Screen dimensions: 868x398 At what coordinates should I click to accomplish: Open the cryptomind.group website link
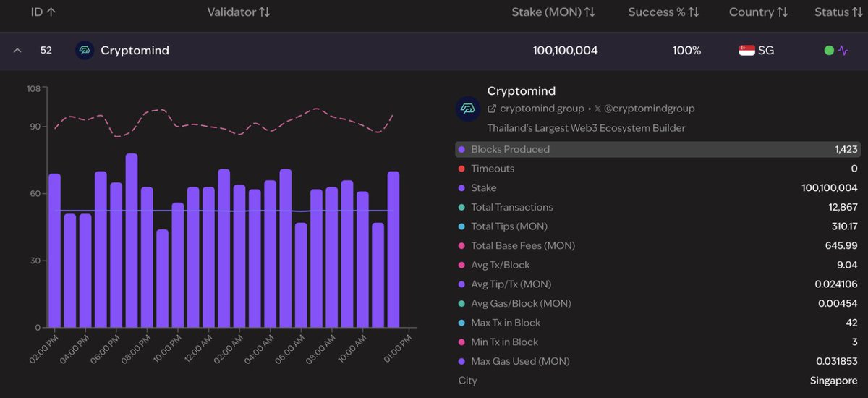pos(542,109)
